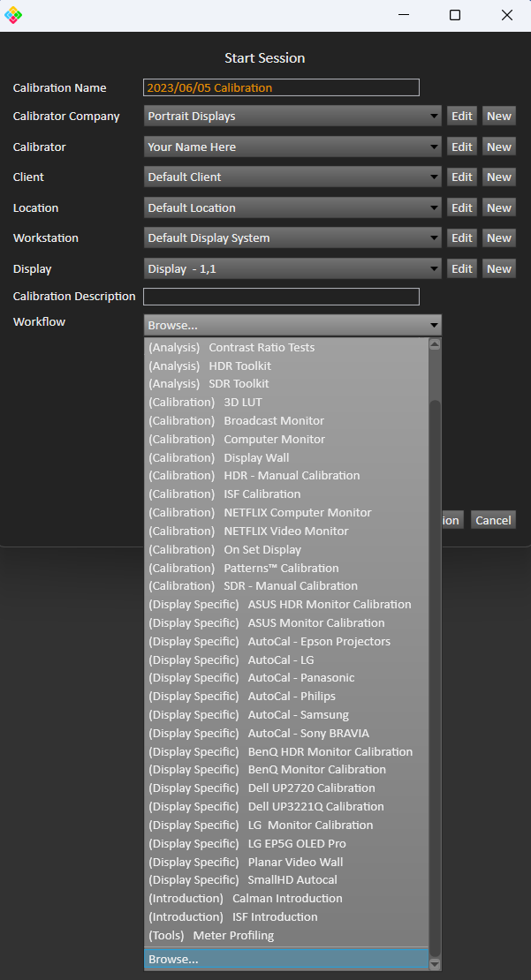The width and height of the screenshot is (531, 980).
Task: Edit the Calibrator Company entry
Action: coord(462,116)
